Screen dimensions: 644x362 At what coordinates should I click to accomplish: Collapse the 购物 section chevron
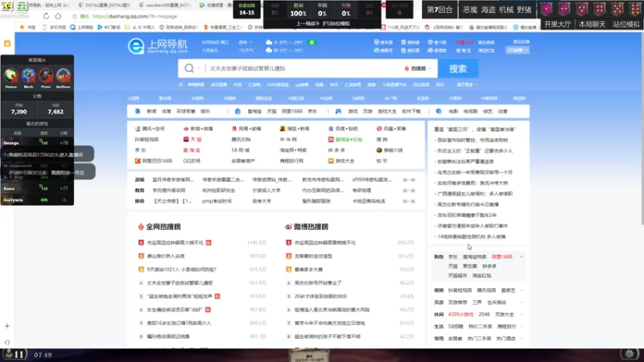point(521,257)
